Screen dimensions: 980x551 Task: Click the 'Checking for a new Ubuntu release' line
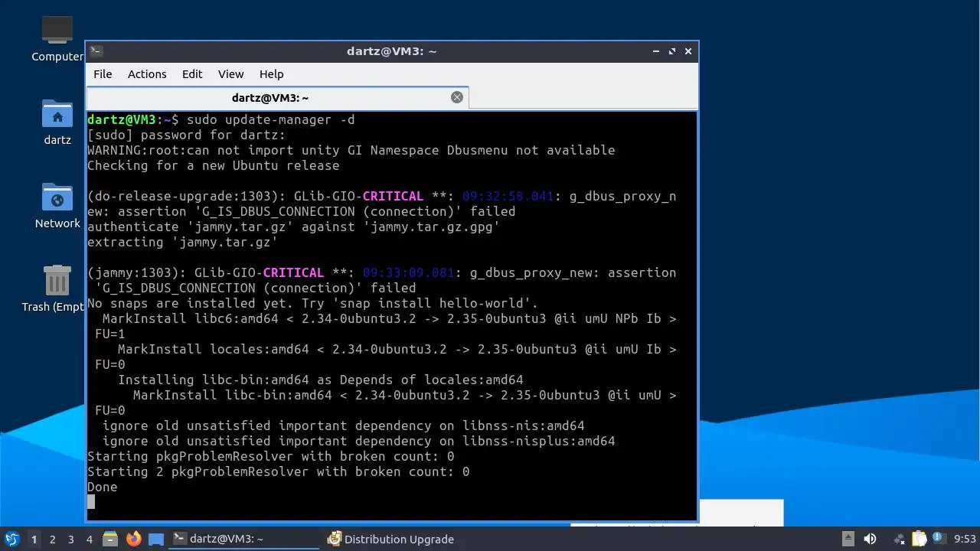pyautogui.click(x=213, y=166)
